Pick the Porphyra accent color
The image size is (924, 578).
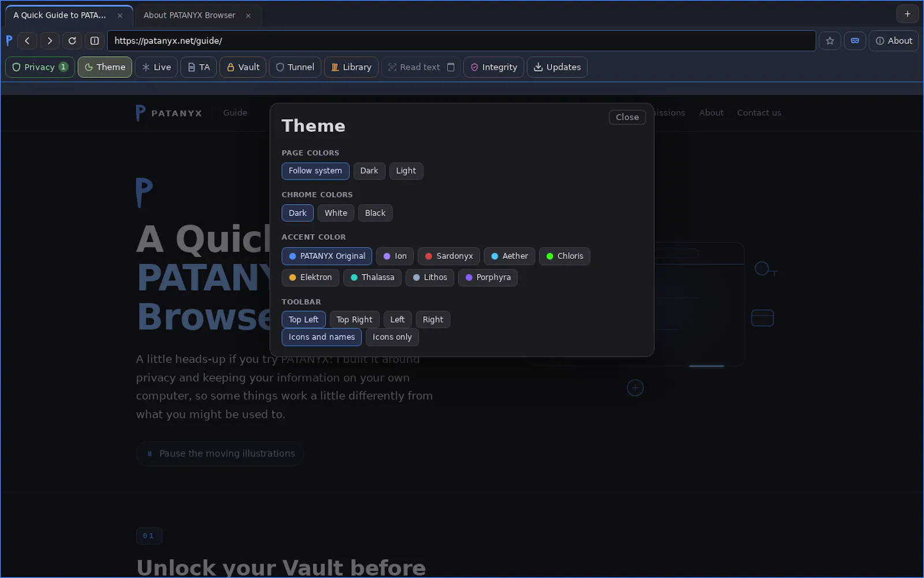click(488, 277)
